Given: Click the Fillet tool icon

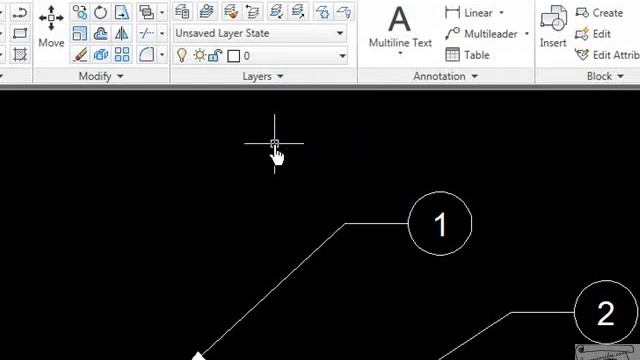Looking at the screenshot, I should pyautogui.click(x=147, y=54).
